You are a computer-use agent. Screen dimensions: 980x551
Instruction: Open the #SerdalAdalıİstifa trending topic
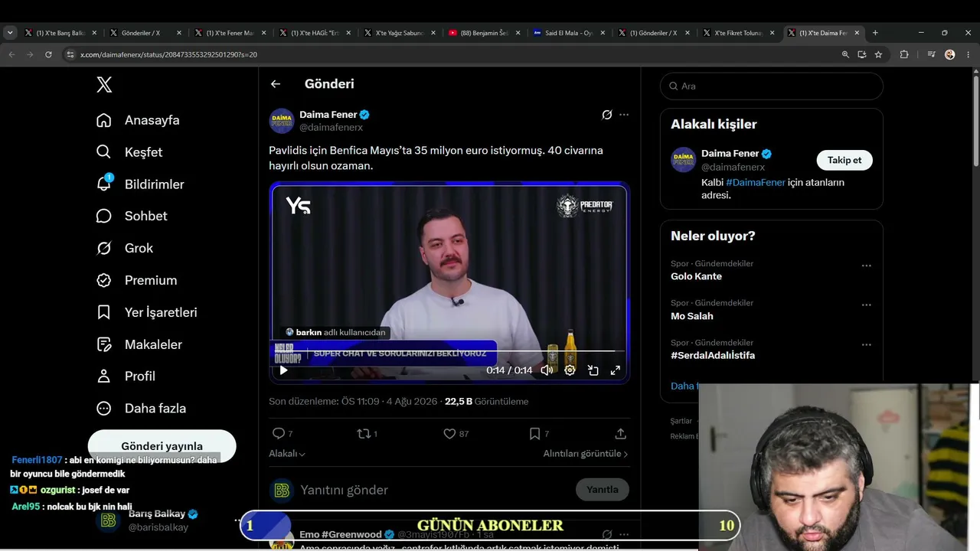tap(713, 356)
